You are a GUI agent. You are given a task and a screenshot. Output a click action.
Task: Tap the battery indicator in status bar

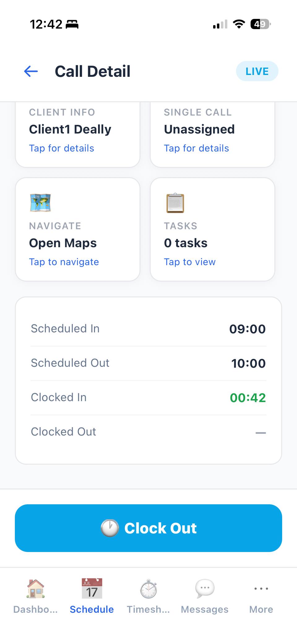coord(260,24)
